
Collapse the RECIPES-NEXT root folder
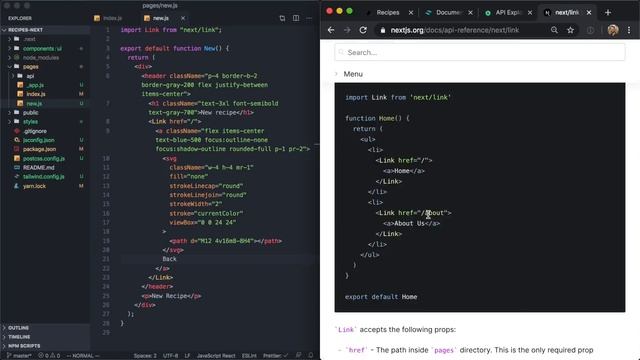click(x=25, y=30)
